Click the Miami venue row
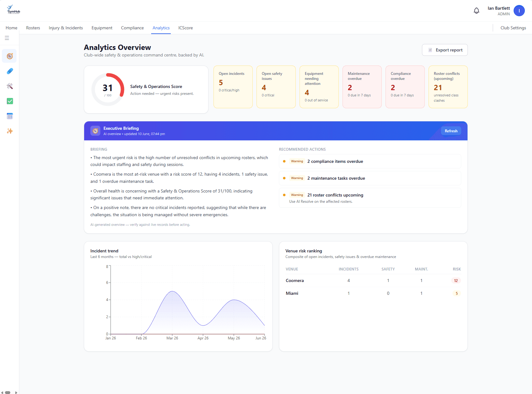The height and width of the screenshot is (394, 532). [x=373, y=293]
